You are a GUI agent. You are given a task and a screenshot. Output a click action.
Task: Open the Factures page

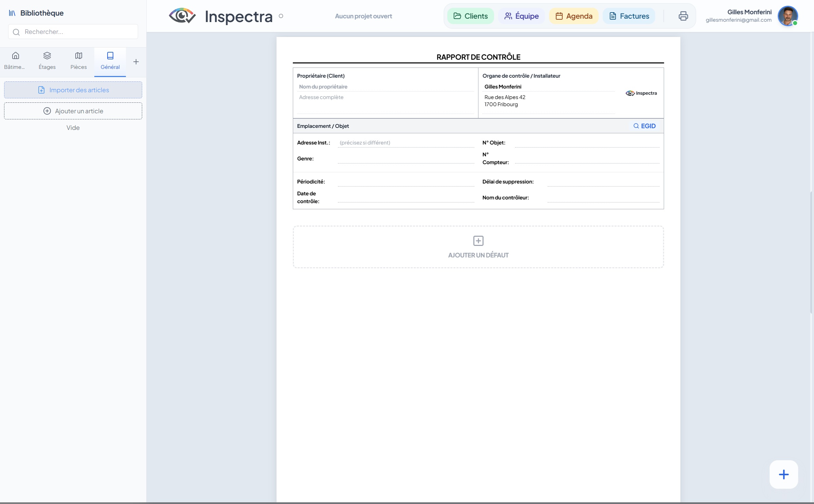click(x=629, y=16)
